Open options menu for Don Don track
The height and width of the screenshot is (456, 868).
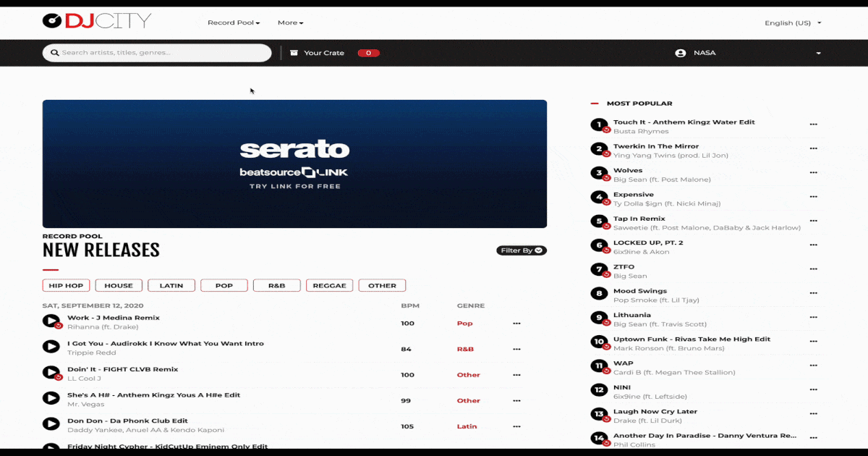[x=516, y=426]
